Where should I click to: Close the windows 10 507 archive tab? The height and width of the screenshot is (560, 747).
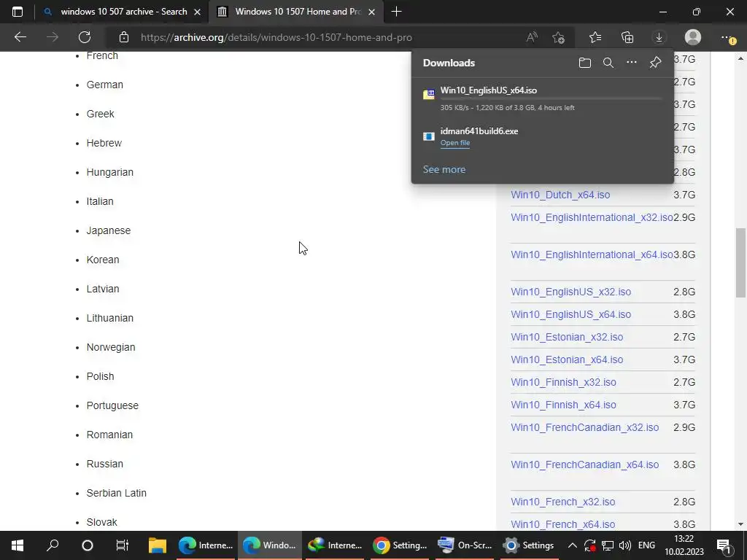point(197,12)
